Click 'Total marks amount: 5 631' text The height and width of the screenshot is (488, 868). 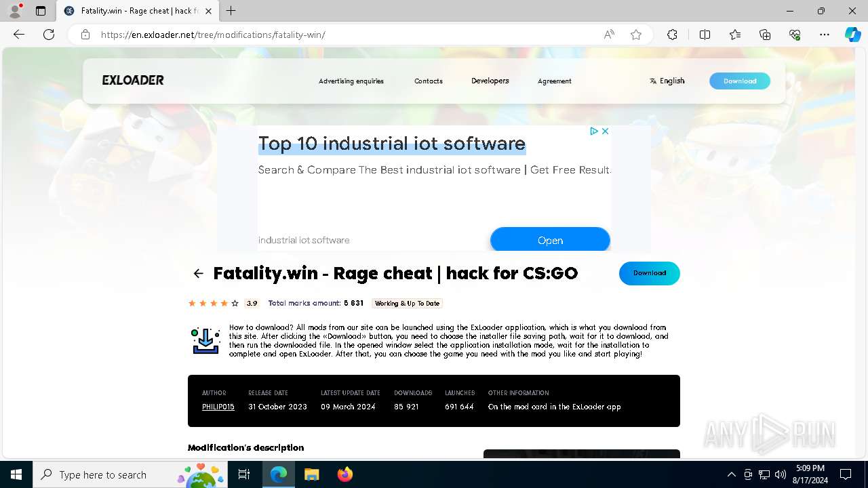click(316, 303)
